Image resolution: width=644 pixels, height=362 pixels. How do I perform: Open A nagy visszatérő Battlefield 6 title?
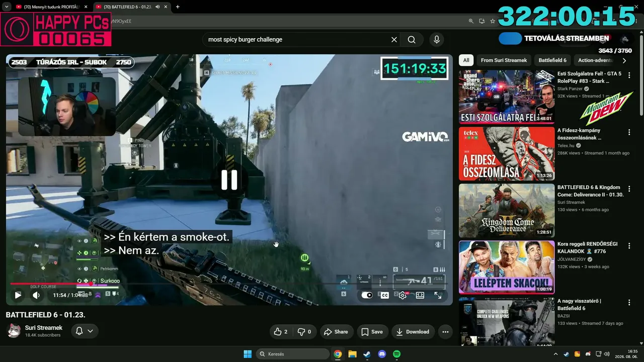point(580,305)
